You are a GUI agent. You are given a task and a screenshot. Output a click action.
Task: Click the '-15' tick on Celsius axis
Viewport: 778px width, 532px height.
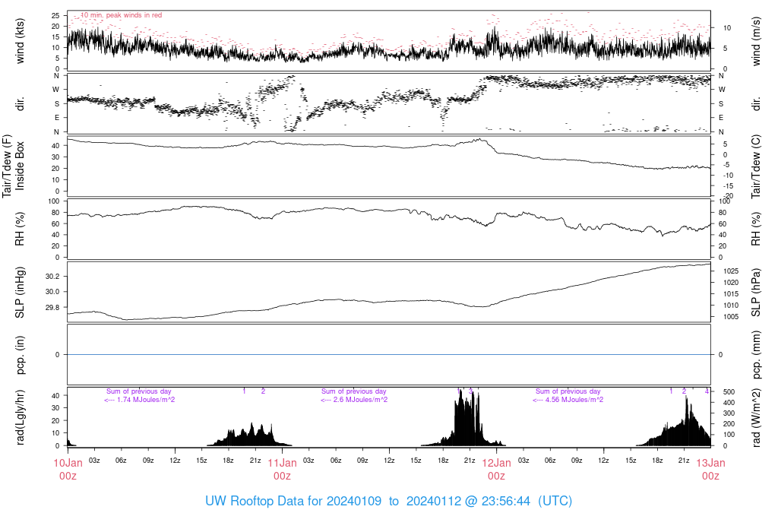tap(728, 185)
